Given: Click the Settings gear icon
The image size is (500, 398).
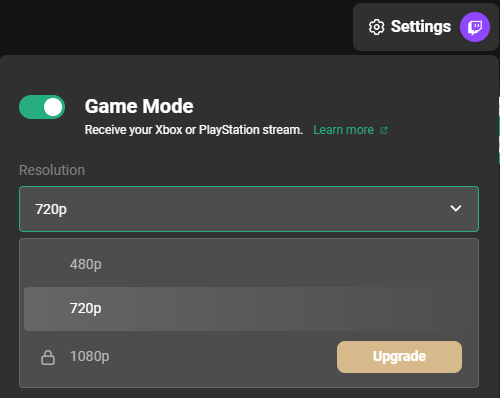Looking at the screenshot, I should click(x=376, y=27).
